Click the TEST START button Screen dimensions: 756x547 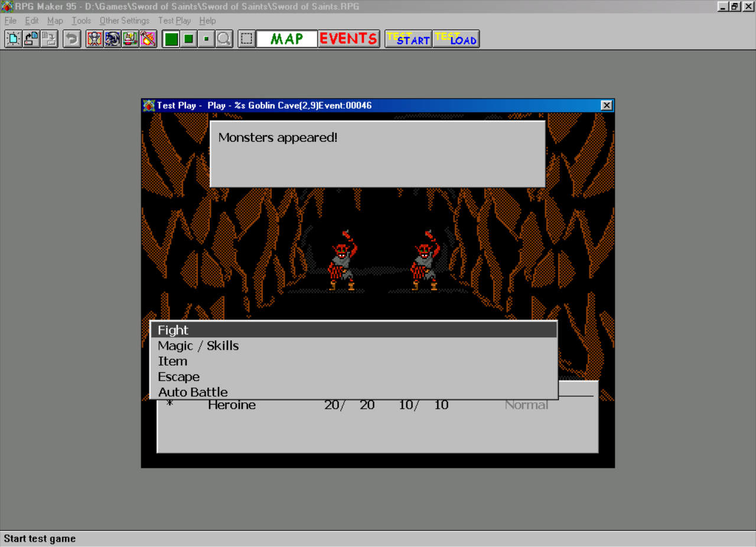[x=409, y=39]
